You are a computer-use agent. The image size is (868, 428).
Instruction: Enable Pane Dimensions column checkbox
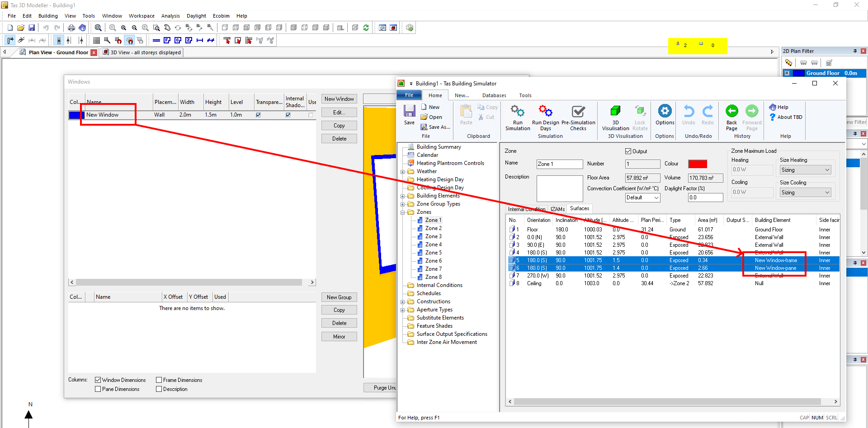click(98, 389)
